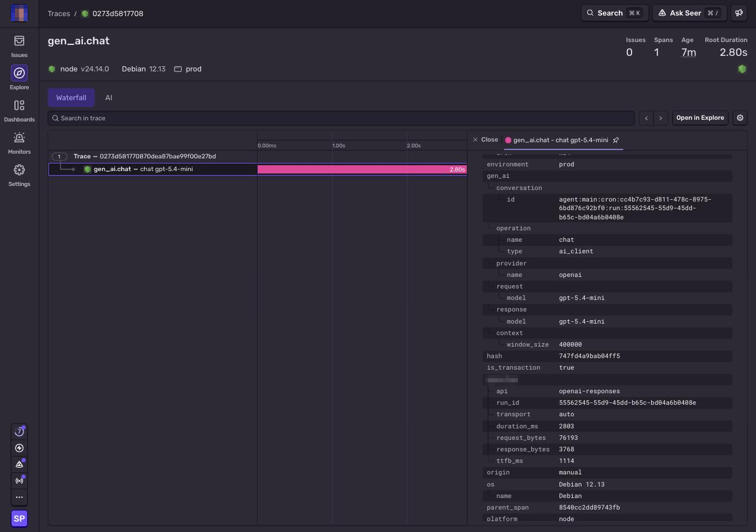Click the hash 747fd4a9bab04ff5 value
This screenshot has height=532, width=756.
(x=589, y=356)
